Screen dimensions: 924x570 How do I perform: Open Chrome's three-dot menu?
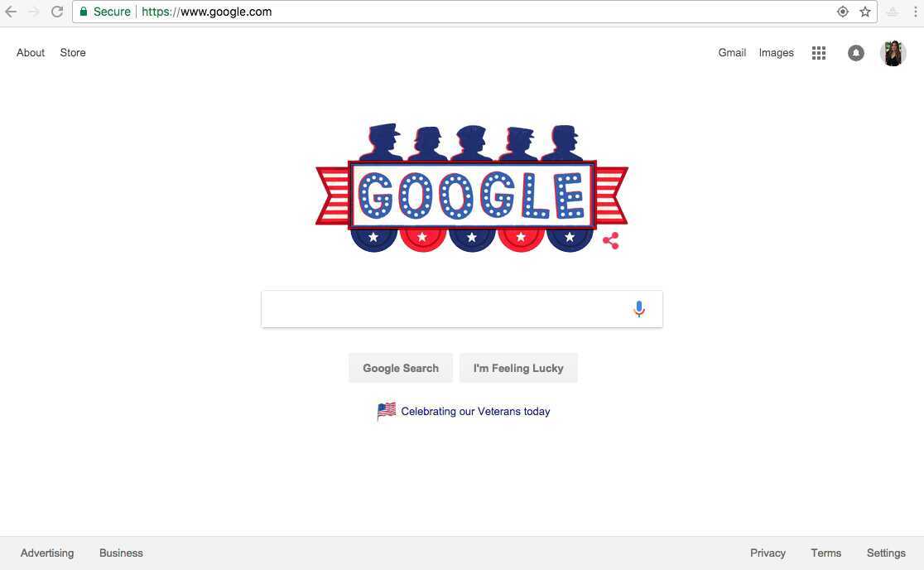click(x=915, y=12)
